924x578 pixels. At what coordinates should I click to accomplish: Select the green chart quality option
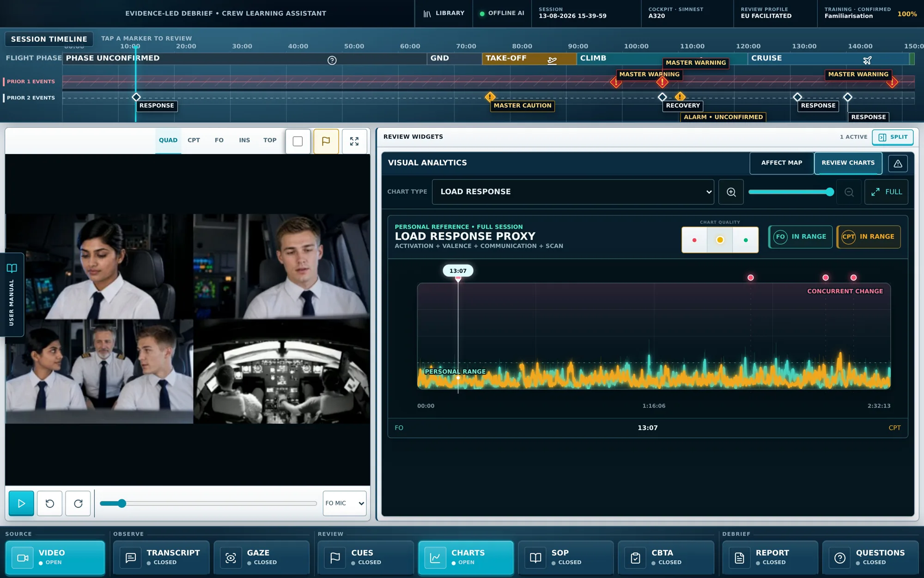(746, 240)
